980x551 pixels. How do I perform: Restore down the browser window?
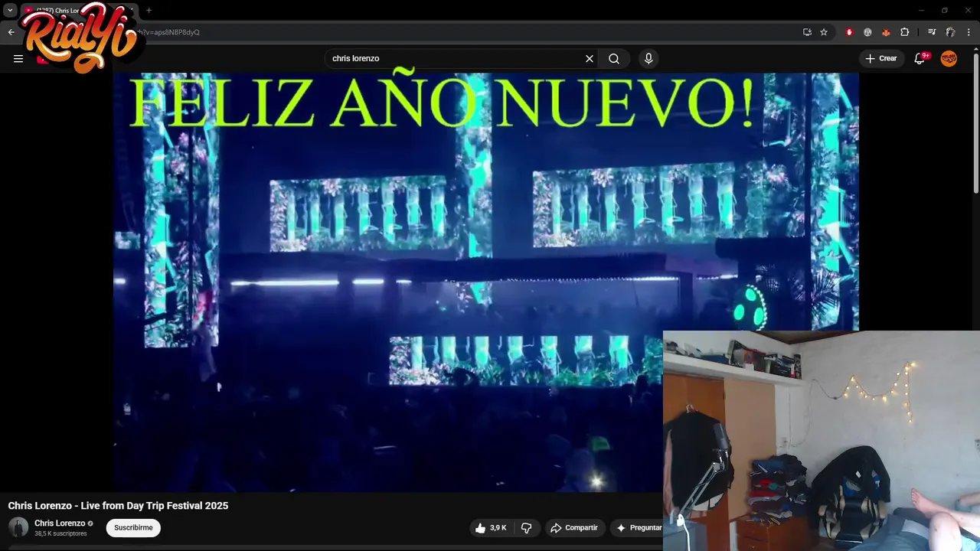pyautogui.click(x=945, y=10)
